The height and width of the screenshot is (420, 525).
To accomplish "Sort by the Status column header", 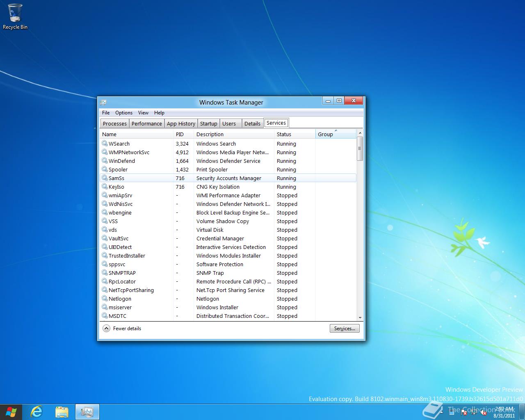I will [294, 134].
